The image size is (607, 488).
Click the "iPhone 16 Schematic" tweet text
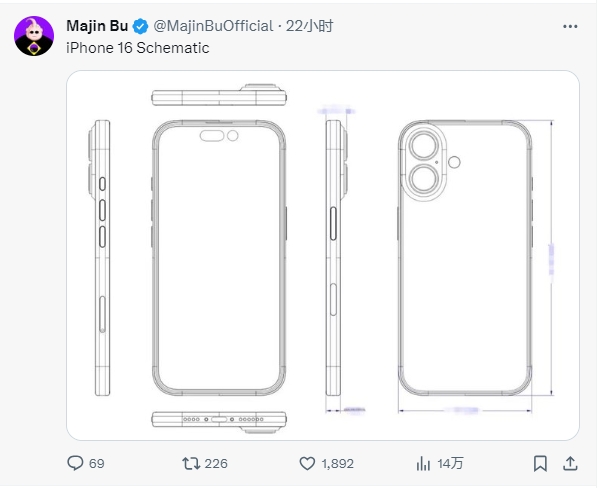click(137, 47)
